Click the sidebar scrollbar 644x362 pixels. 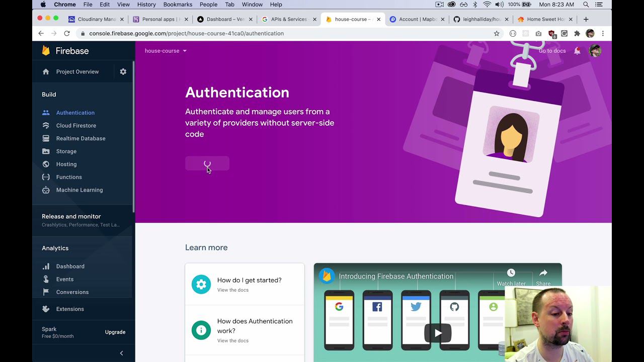click(x=133, y=137)
